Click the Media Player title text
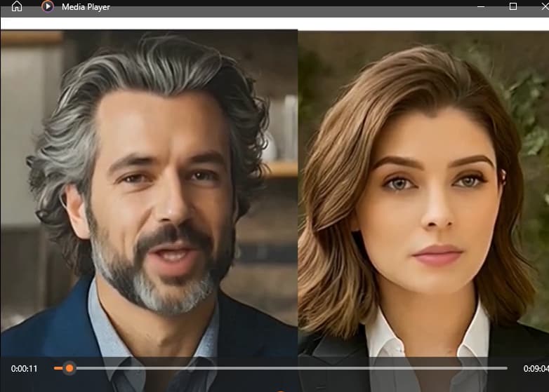Screen dimensions: 549x392 (x=86, y=7)
